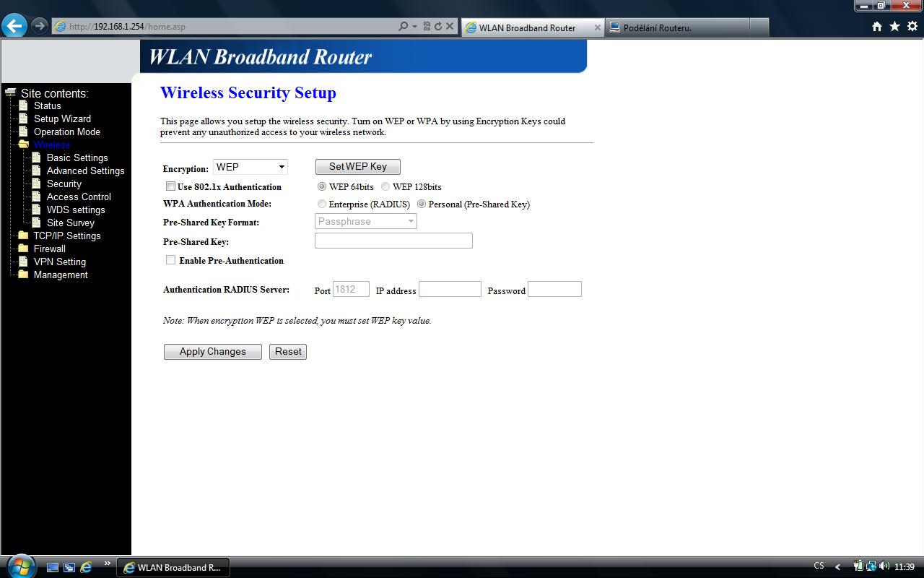Switch to WLAN Broadband Router tab

532,27
